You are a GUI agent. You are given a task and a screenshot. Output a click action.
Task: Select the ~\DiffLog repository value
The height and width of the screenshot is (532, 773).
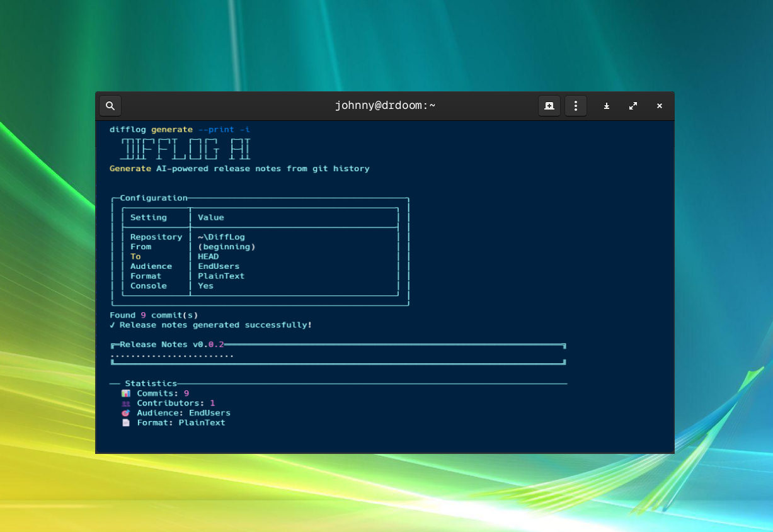pyautogui.click(x=221, y=237)
